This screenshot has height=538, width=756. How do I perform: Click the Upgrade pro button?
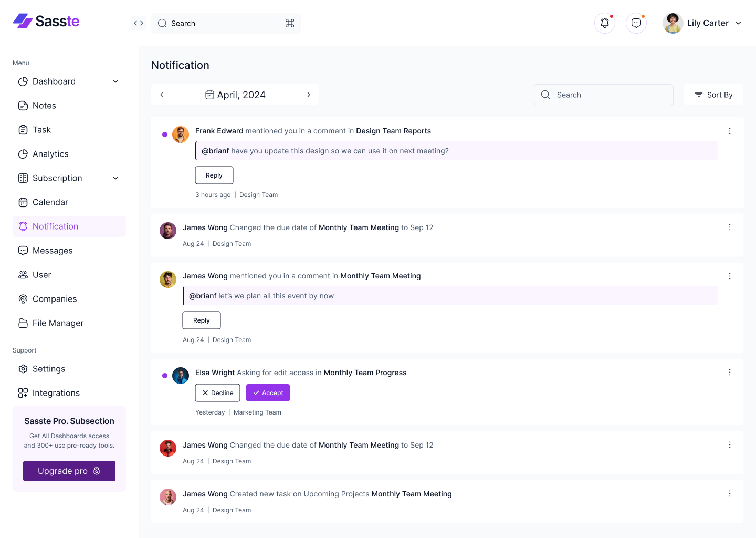69,471
